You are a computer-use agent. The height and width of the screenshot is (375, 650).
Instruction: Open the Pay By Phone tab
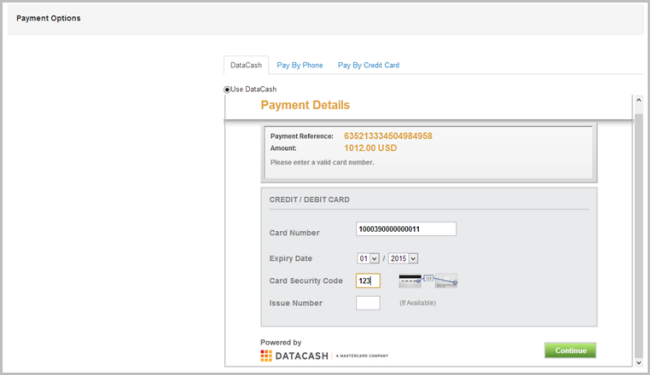tap(300, 65)
